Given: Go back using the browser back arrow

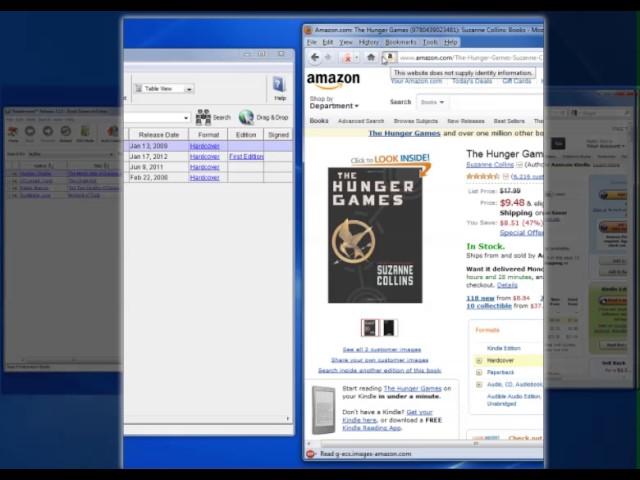Looking at the screenshot, I should pos(315,58).
